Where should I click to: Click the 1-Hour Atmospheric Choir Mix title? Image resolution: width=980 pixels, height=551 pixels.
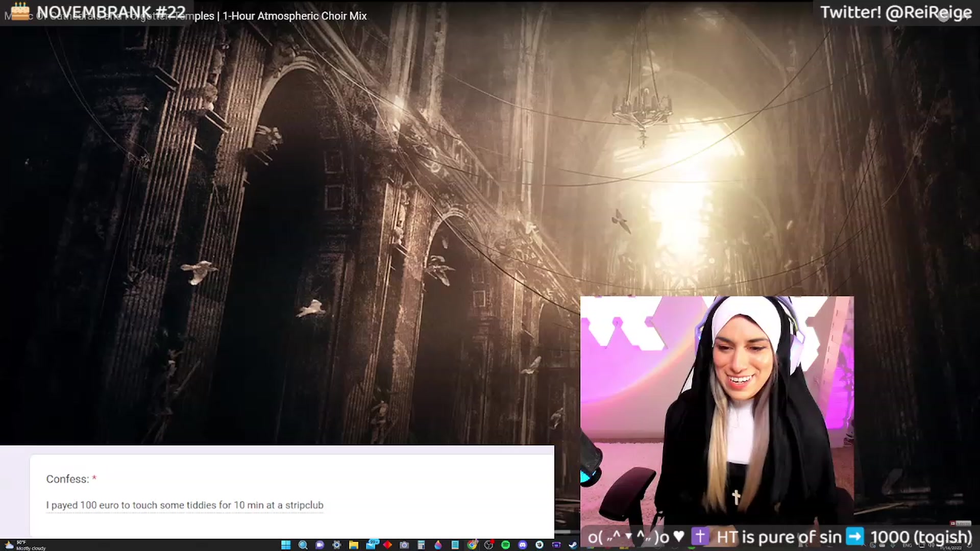click(x=295, y=16)
